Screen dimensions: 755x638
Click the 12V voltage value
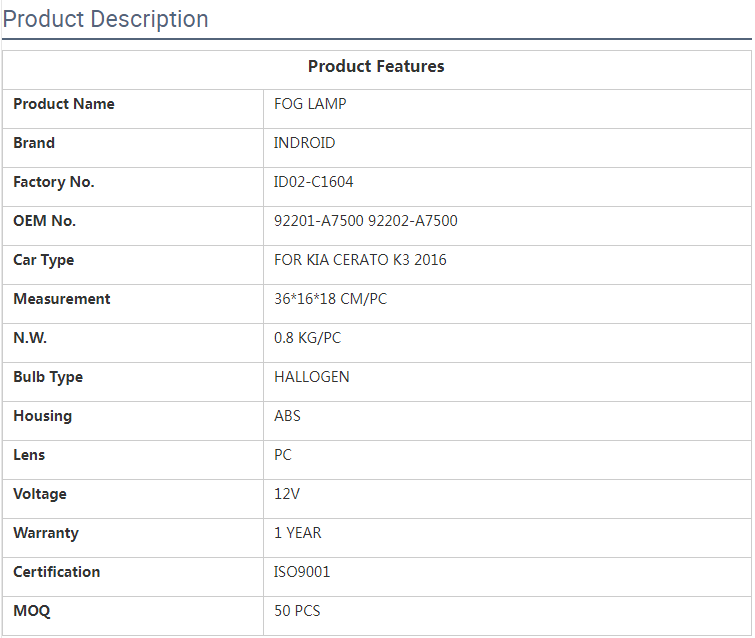pyautogui.click(x=287, y=494)
